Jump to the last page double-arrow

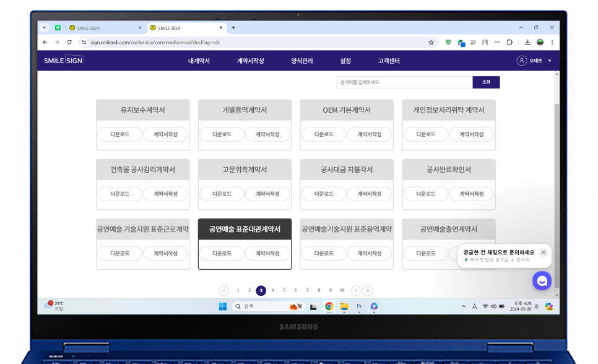click(x=368, y=290)
